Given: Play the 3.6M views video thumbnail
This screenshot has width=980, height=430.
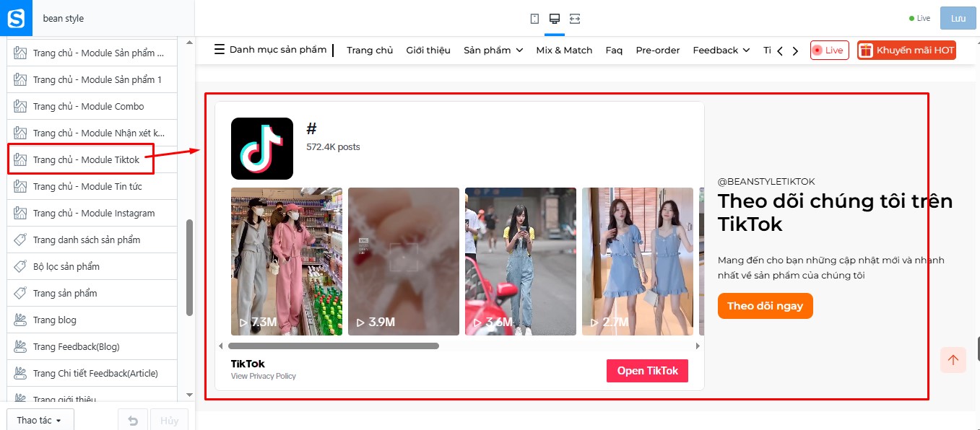Looking at the screenshot, I should pyautogui.click(x=521, y=261).
